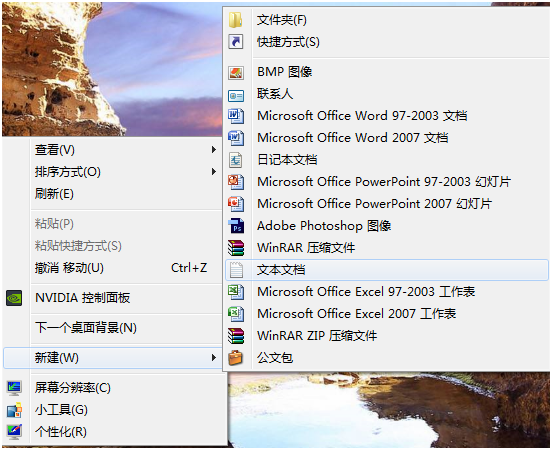Create a WinRAR ZIP 压缩文件
The image size is (552, 450).
pyautogui.click(x=387, y=336)
